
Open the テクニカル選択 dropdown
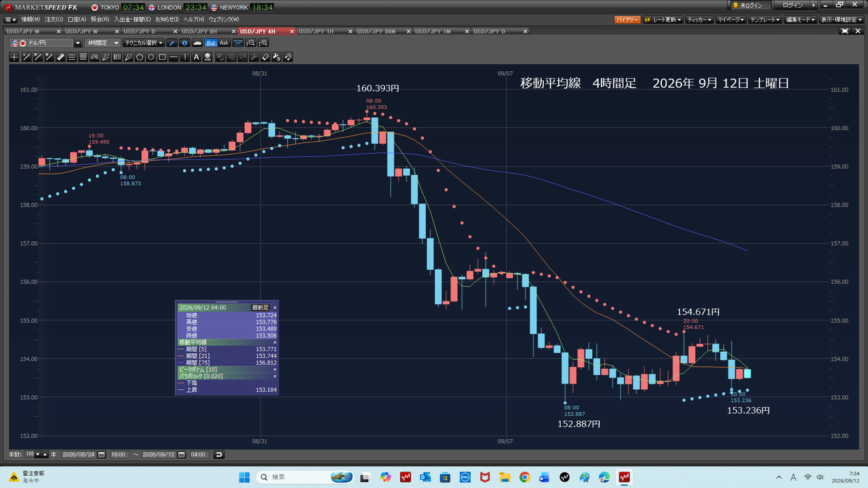pos(143,43)
